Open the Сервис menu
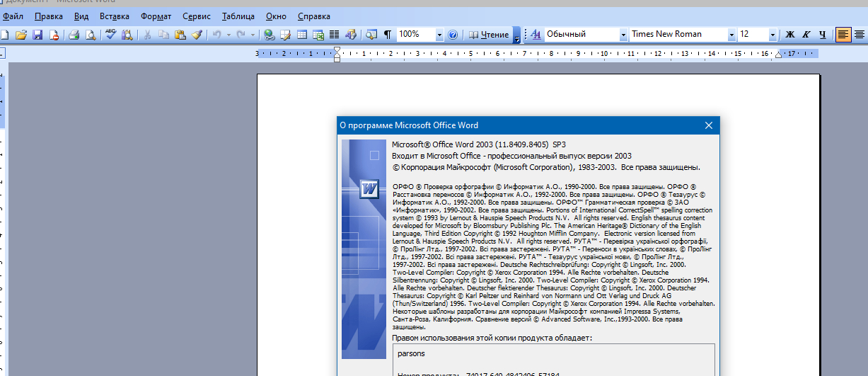Viewport: 868px width, 376px height. click(x=197, y=16)
